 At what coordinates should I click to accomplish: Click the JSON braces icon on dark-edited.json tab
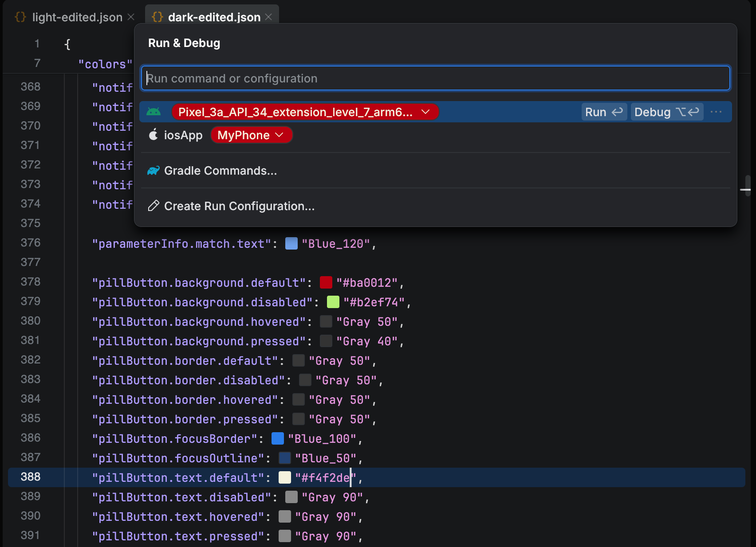[157, 17]
